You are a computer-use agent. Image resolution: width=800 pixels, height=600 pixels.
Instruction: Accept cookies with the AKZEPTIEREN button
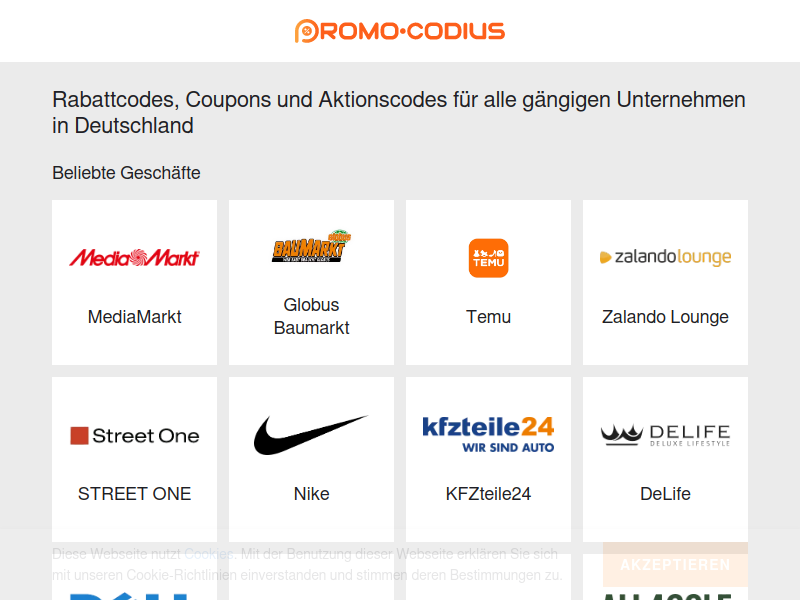[675, 565]
